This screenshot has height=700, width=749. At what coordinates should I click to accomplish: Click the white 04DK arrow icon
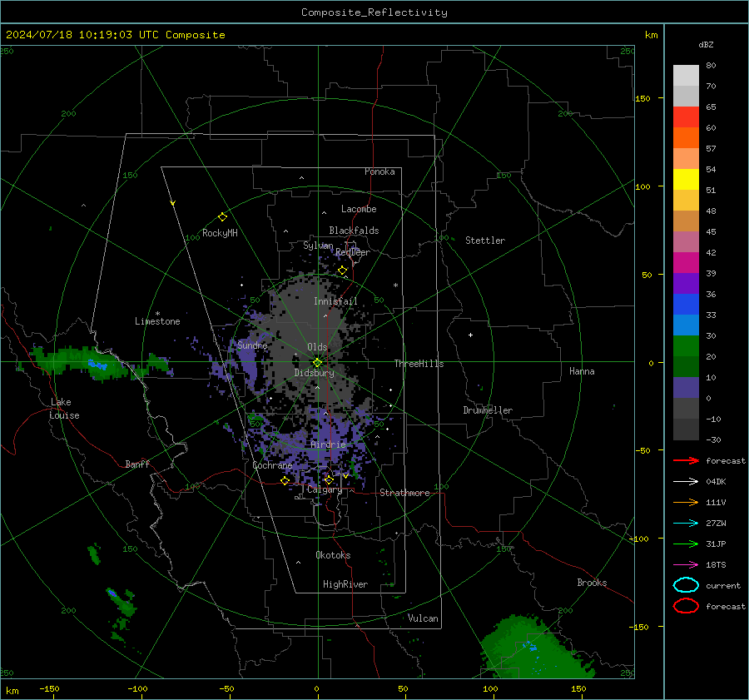(x=686, y=482)
